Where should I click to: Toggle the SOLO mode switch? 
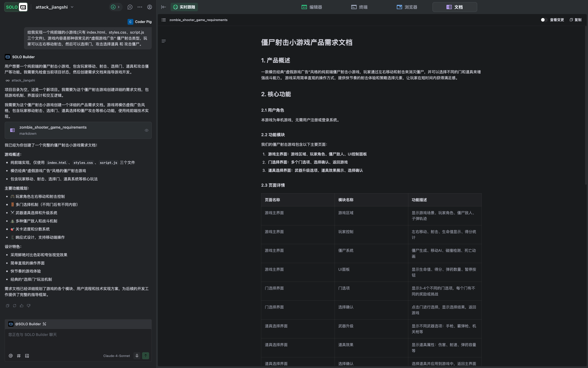click(16, 7)
